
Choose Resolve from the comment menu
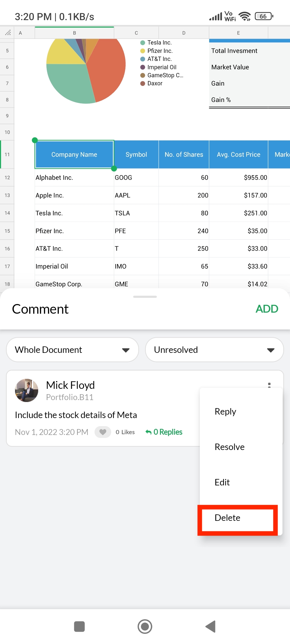[230, 447]
